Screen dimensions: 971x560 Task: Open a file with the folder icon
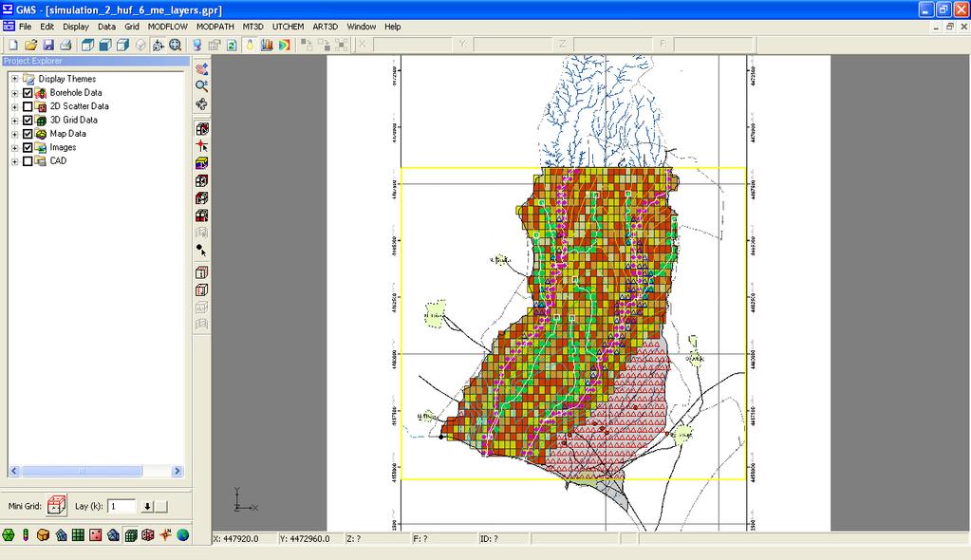[30, 45]
